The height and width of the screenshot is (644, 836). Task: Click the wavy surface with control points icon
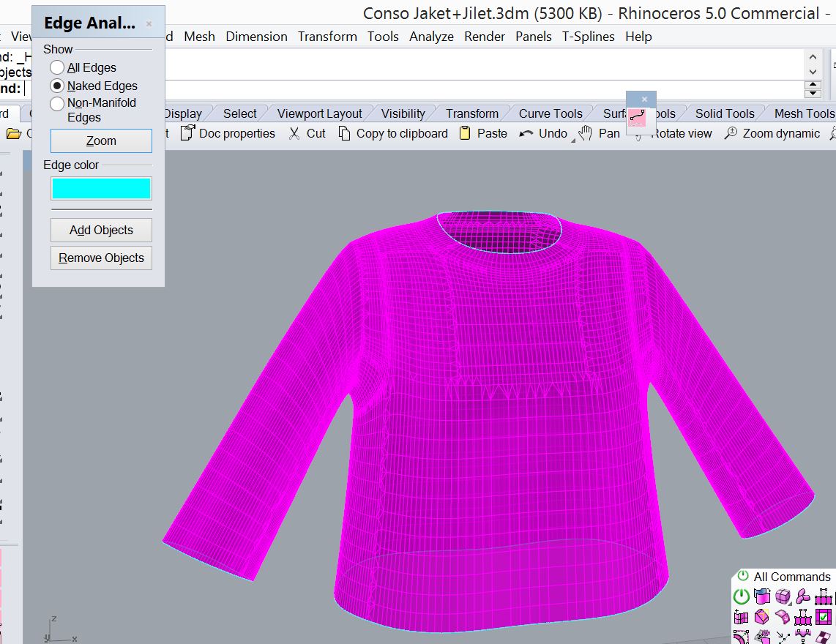click(x=803, y=637)
